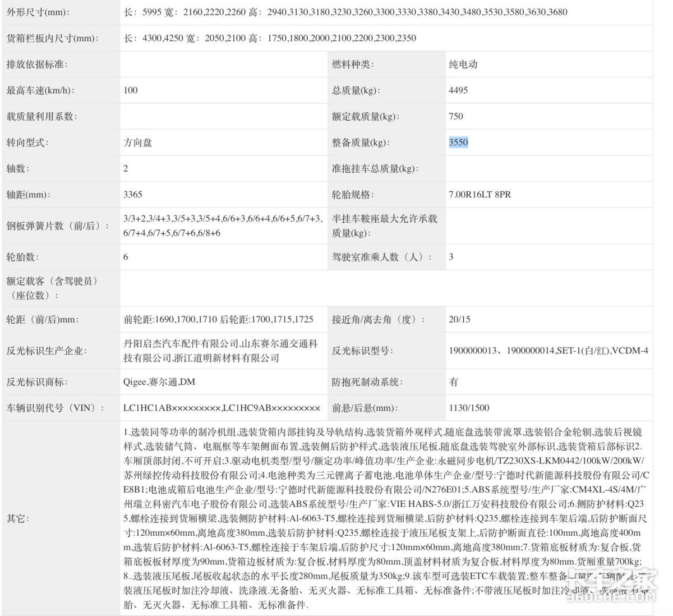Screen dimensions: 673x616
Task: Click the 纯电动 fuel type value
Action: click(x=463, y=65)
